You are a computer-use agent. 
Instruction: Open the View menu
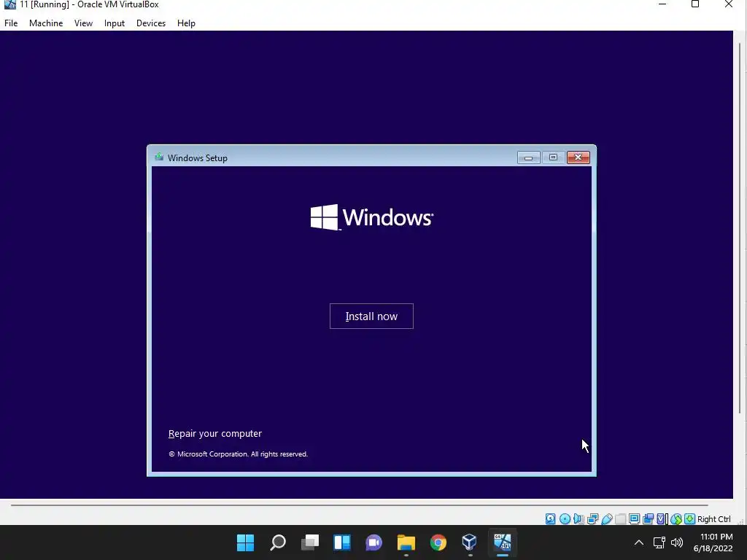(x=83, y=23)
